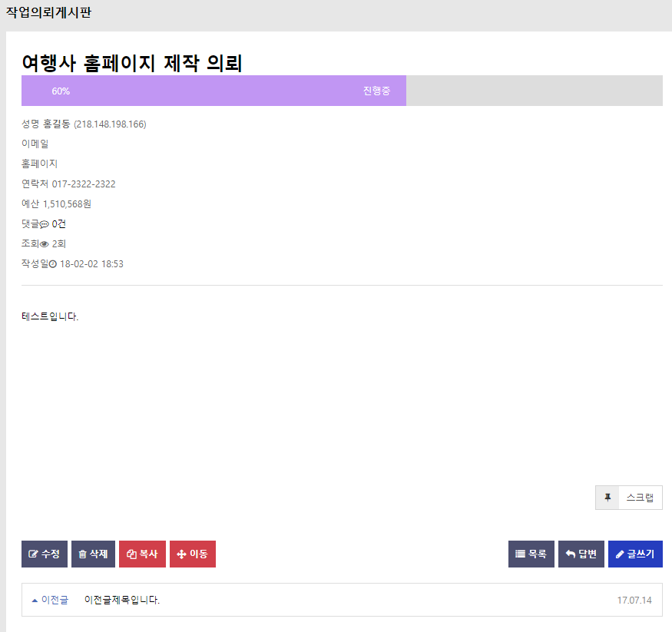Image resolution: width=672 pixels, height=632 pixels.
Task: Click the 작업의뢰게시판 board heading
Action: tap(48, 12)
